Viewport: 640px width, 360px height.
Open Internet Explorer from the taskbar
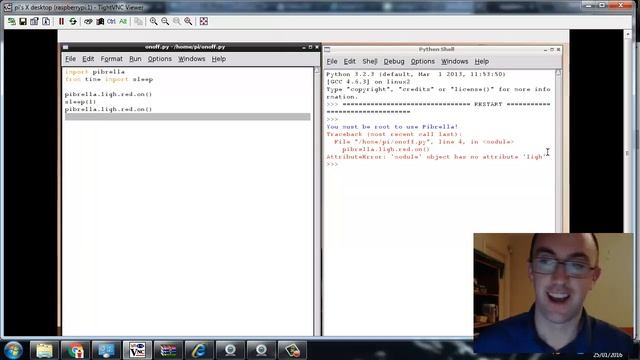pos(199,350)
